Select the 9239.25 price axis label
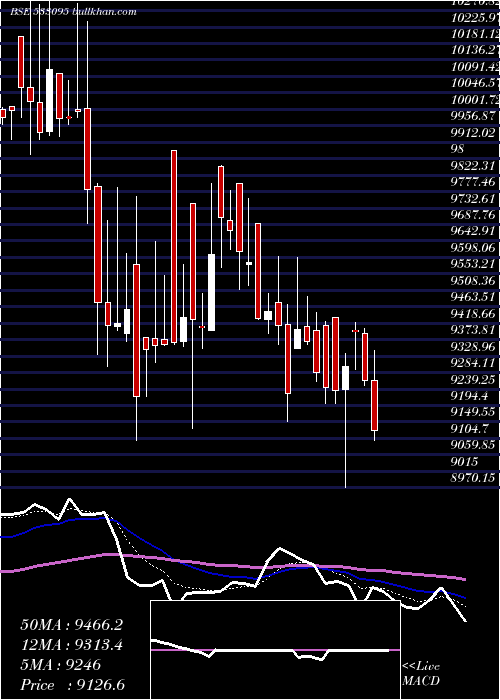Image resolution: width=500 pixels, height=700 pixels. tap(474, 380)
